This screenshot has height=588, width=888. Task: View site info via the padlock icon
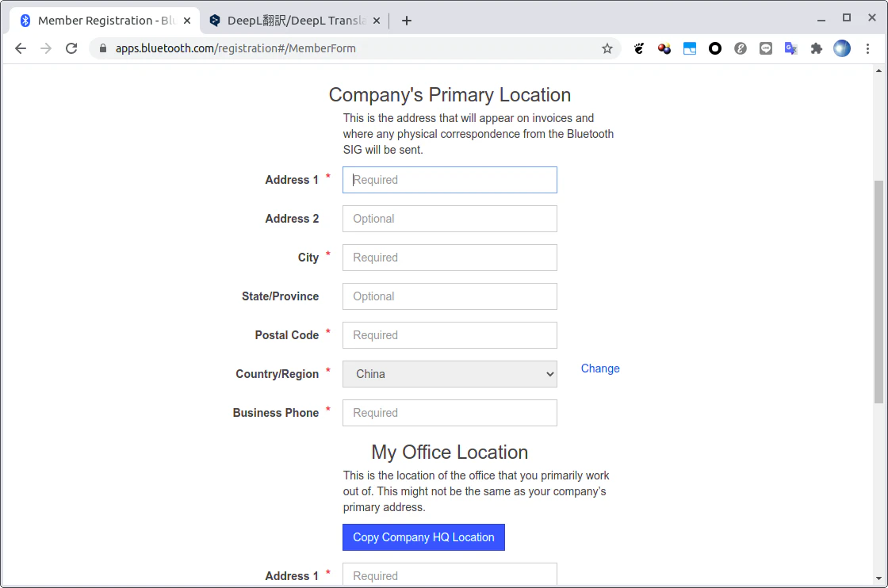pos(103,48)
